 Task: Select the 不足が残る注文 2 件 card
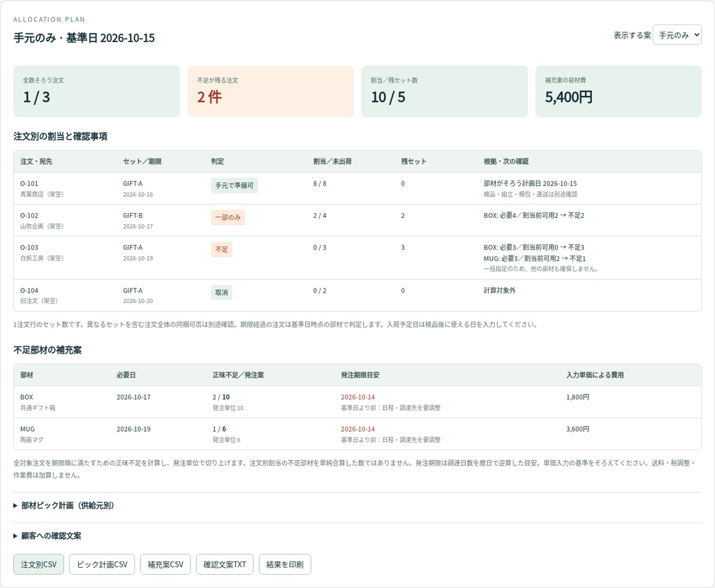[270, 91]
